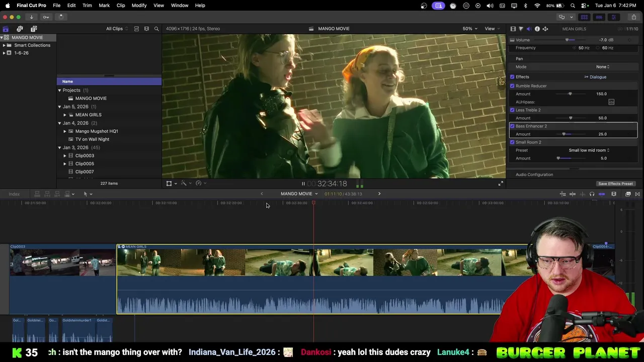Viewport: 644px width, 362px height.
Task: Click the Share export button
Action: [633, 17]
